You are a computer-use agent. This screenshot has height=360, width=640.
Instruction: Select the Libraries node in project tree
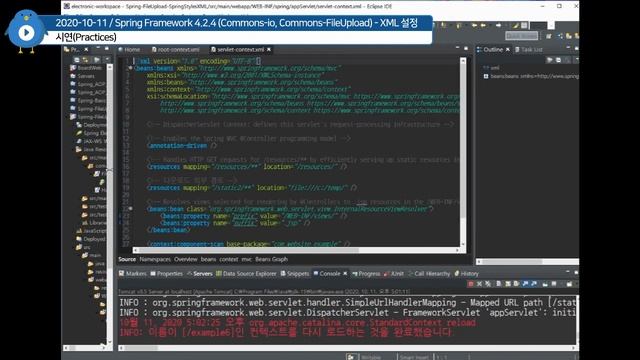click(x=94, y=223)
